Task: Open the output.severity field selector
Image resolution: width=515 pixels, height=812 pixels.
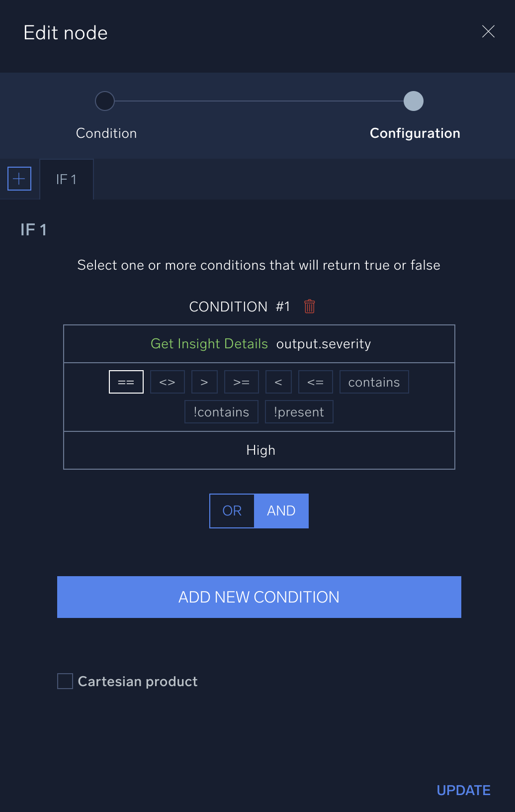Action: pos(323,344)
